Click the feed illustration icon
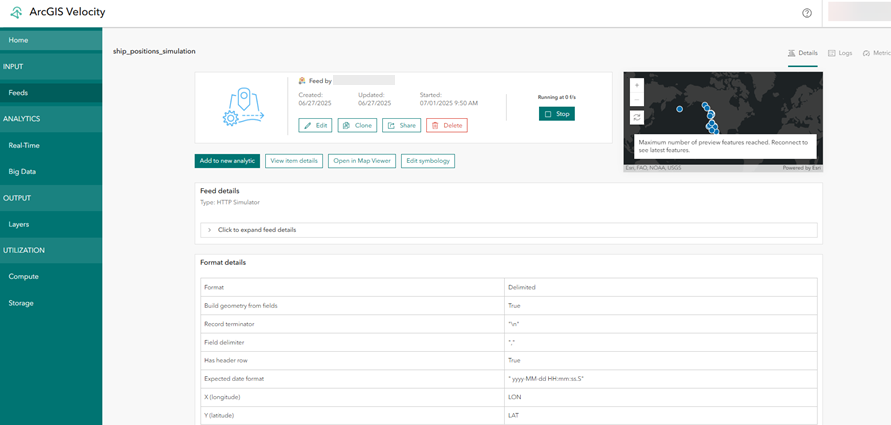 [x=243, y=106]
